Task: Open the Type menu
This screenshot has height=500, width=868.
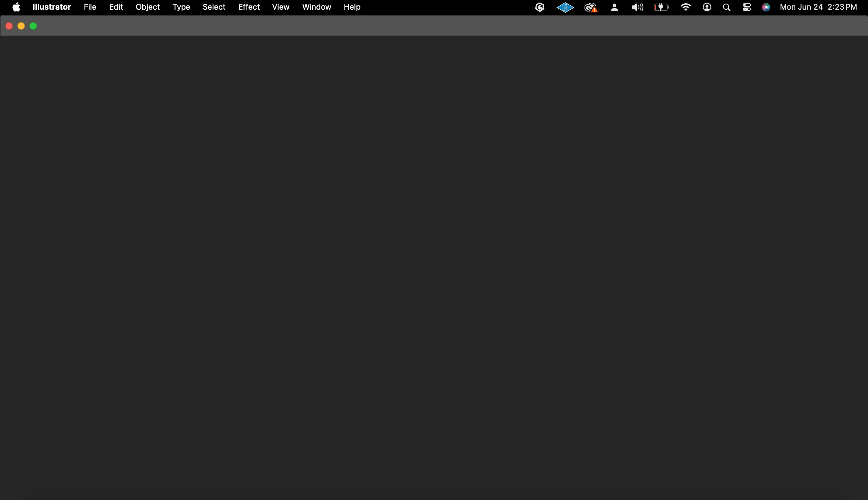Action: pyautogui.click(x=181, y=7)
